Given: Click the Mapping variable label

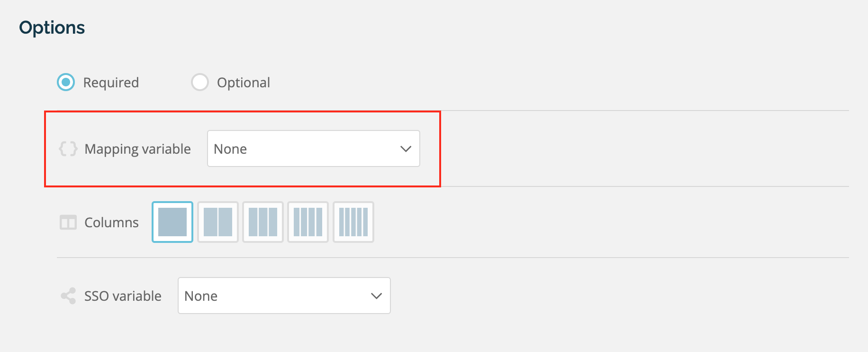Looking at the screenshot, I should (137, 149).
